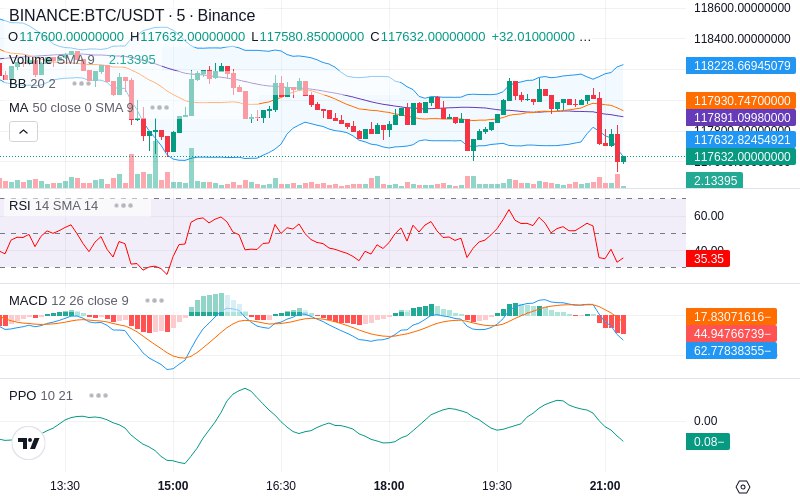
Task: Open more options dots beside RSI 14 SMA 14
Action: (x=123, y=206)
